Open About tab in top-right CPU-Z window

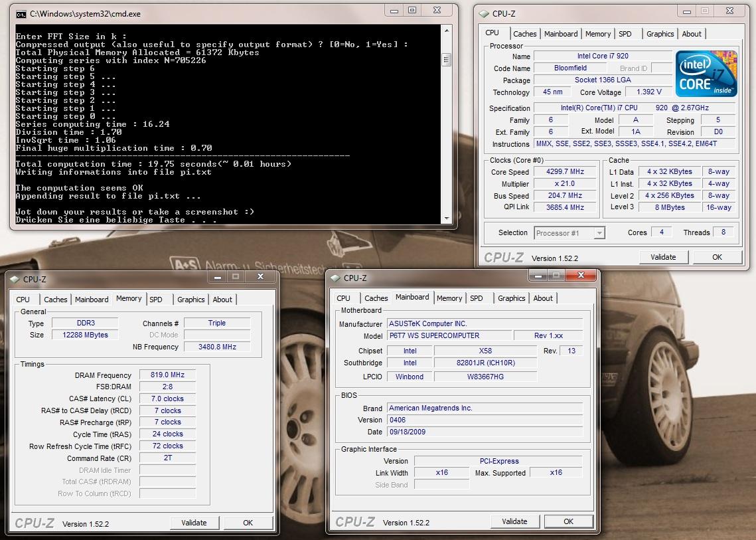(x=692, y=34)
